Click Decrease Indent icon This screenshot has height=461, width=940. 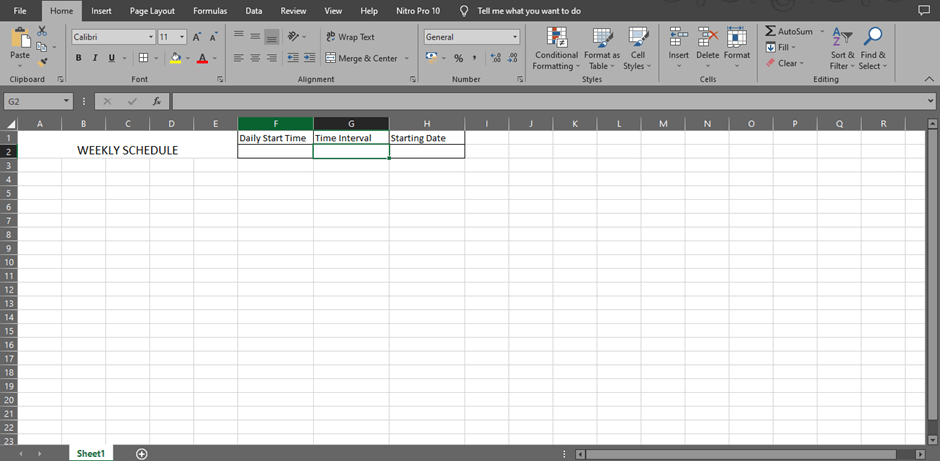[293, 58]
